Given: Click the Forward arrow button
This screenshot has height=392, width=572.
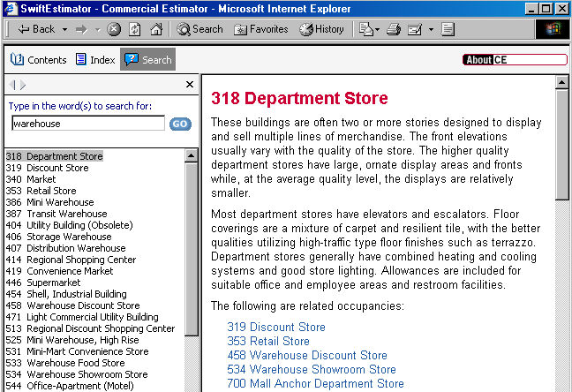Looking at the screenshot, I should click(x=82, y=29).
